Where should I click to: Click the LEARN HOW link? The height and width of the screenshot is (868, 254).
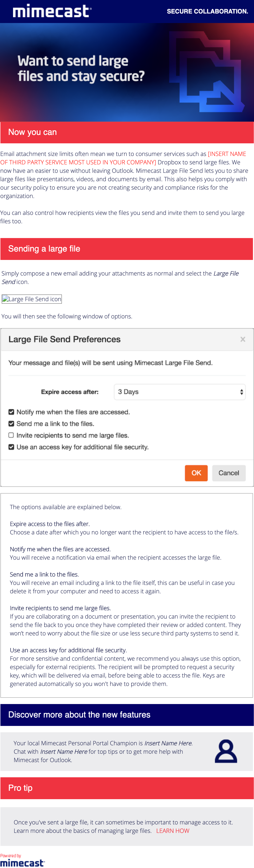coord(173,831)
